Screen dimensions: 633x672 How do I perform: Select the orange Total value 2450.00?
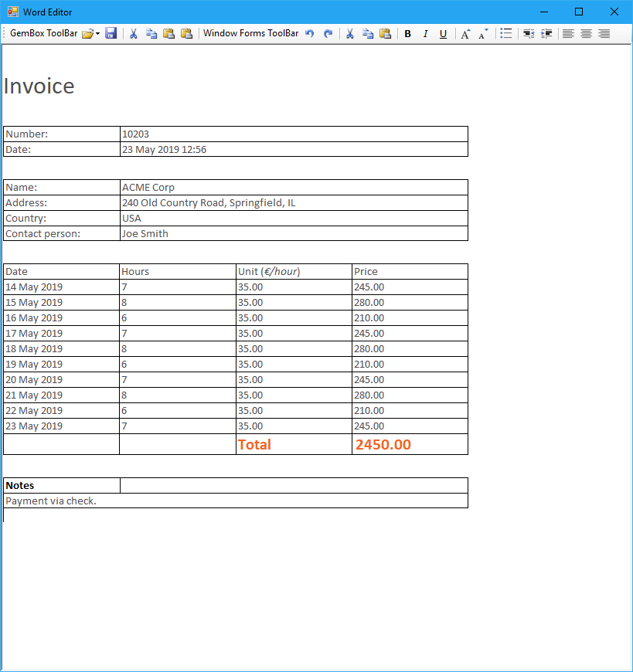tap(382, 444)
